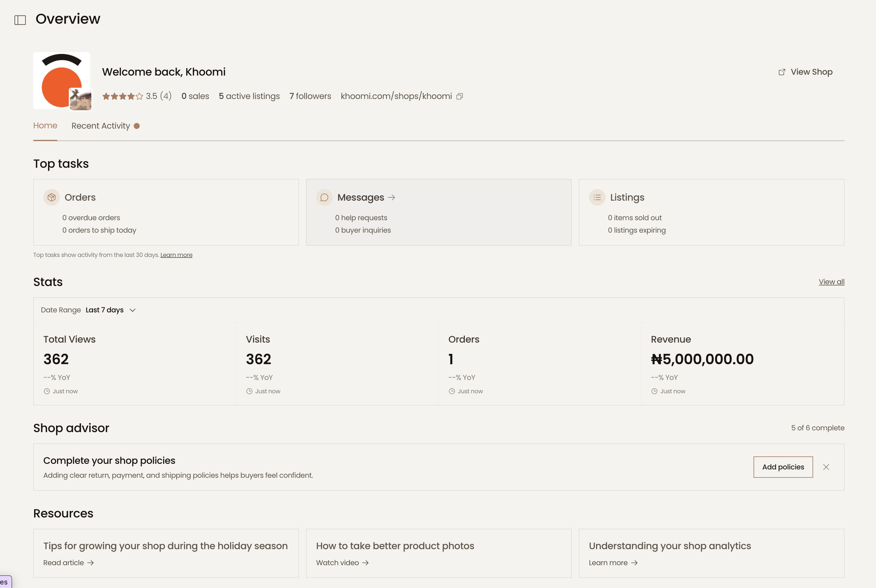Open the View all stats link
The height and width of the screenshot is (588, 876).
pos(831,282)
